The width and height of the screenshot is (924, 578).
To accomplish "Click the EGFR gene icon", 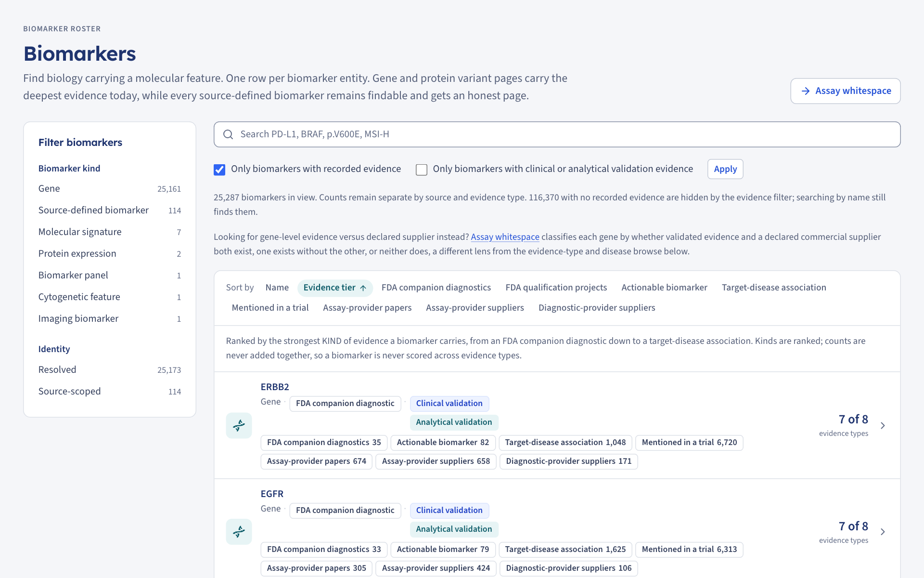I will [x=239, y=532].
